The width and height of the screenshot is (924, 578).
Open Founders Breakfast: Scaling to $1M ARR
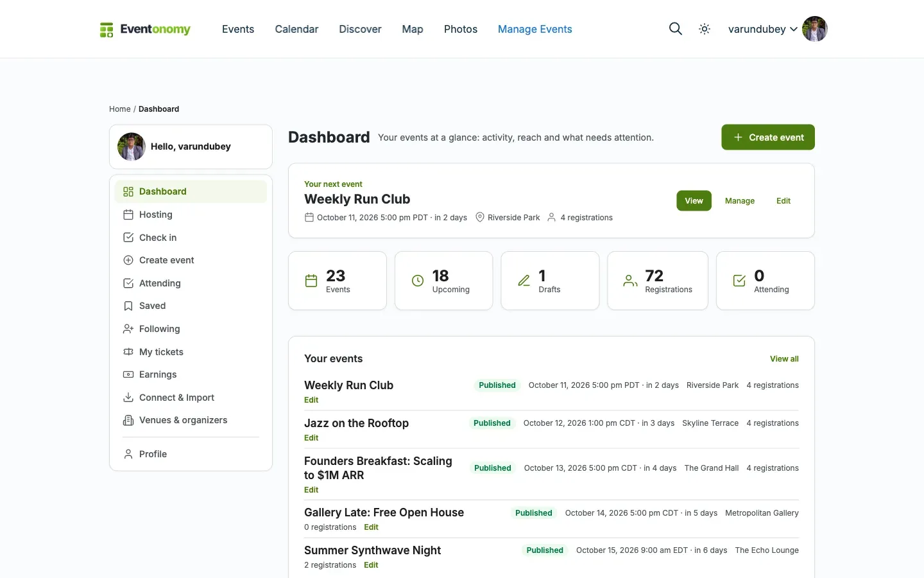pos(378,468)
